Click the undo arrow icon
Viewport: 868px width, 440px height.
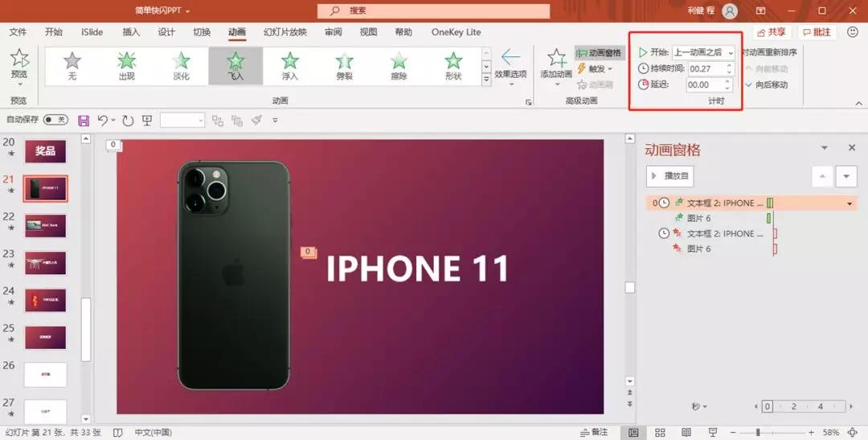102,120
